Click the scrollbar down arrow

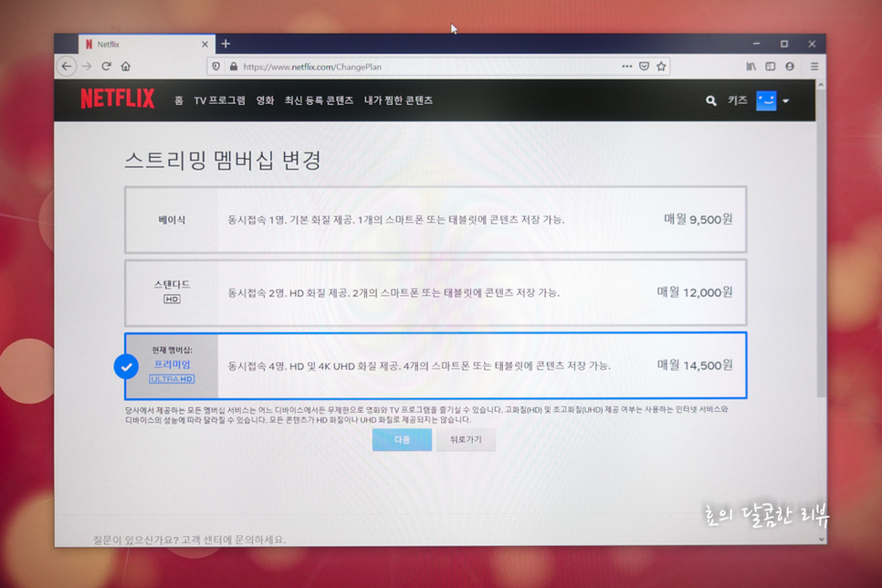click(x=821, y=539)
